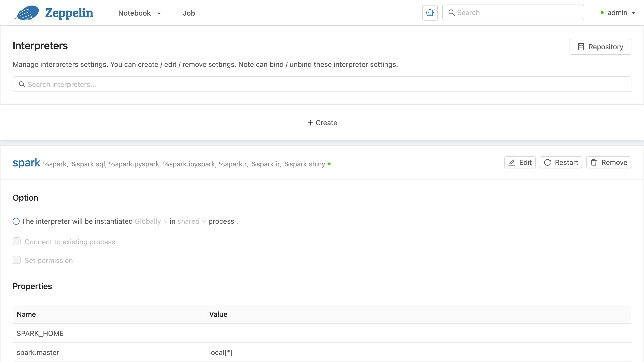Open the Globally instantiation dropdown
The width and height of the screenshot is (644, 362).
click(151, 221)
